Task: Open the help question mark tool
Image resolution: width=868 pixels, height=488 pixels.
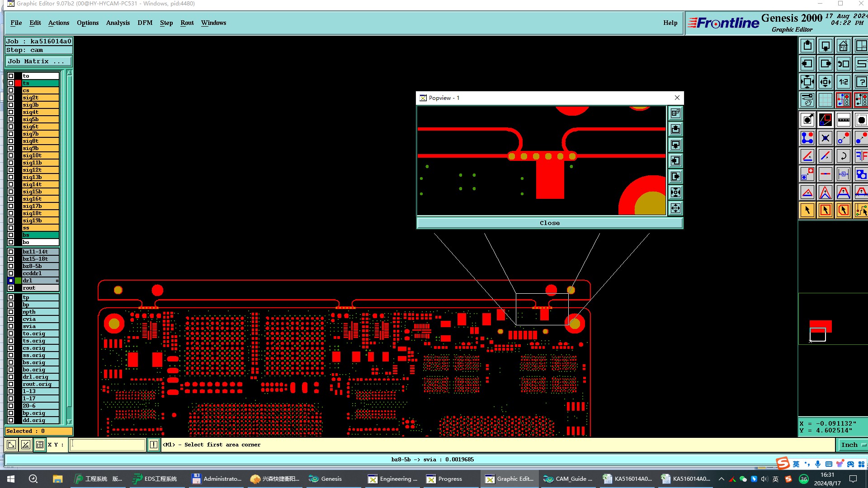Action: tap(861, 82)
